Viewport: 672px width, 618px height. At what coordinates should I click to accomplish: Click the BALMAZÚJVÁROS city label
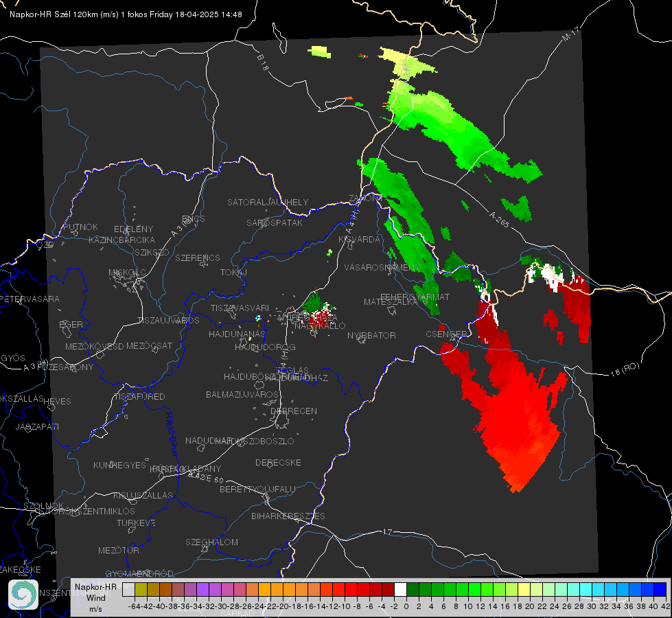242,394
